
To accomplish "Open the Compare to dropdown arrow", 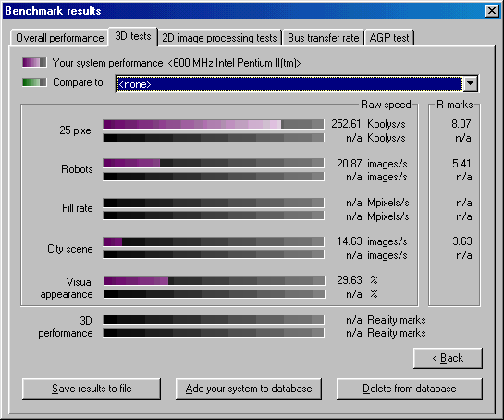I will point(471,83).
